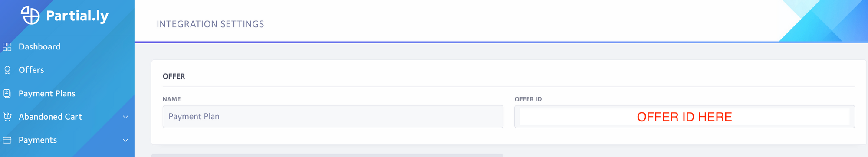Click the Offers ribbon badge icon

pos(7,70)
